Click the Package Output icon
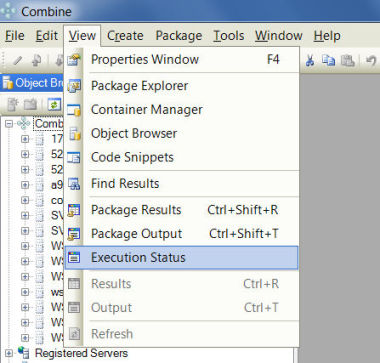Viewport: 380px width, 363px height. click(74, 234)
